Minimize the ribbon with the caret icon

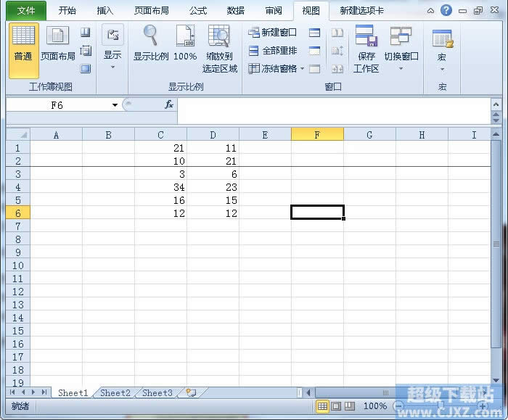point(430,11)
